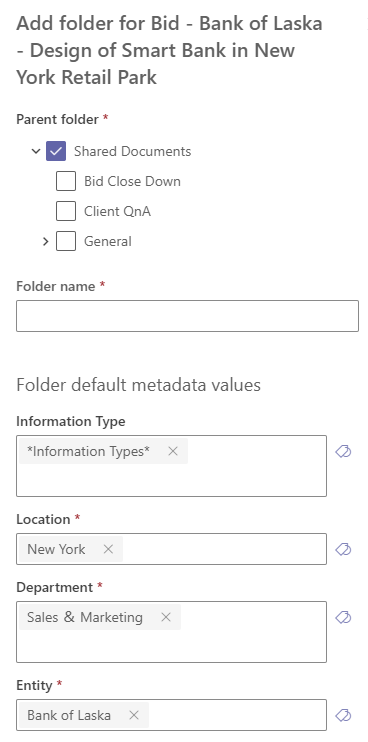Remove the Sales & Marketing tag

coord(166,617)
